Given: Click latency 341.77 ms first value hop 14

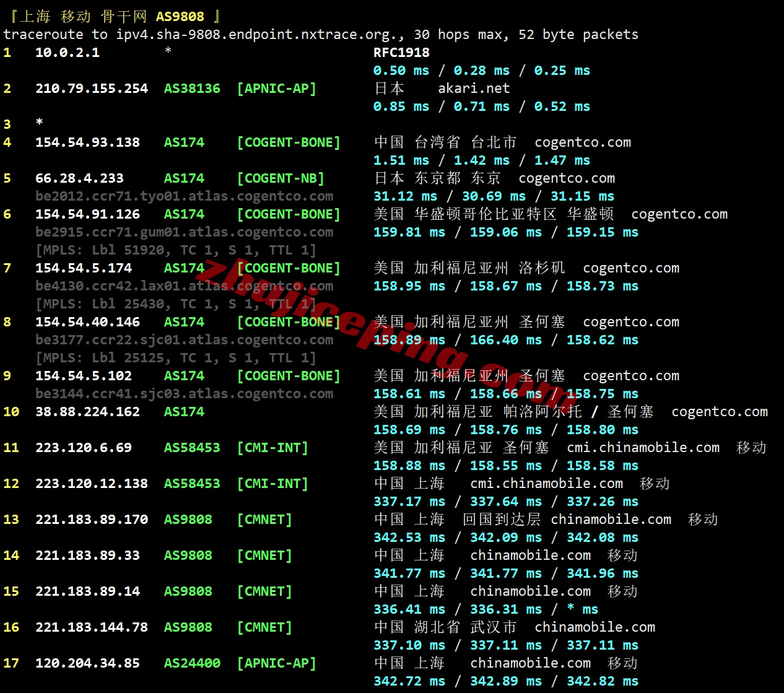Looking at the screenshot, I should pyautogui.click(x=409, y=573).
